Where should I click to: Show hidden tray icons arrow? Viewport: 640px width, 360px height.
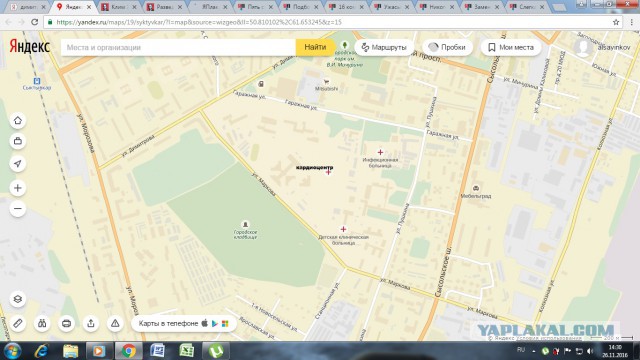[534, 351]
